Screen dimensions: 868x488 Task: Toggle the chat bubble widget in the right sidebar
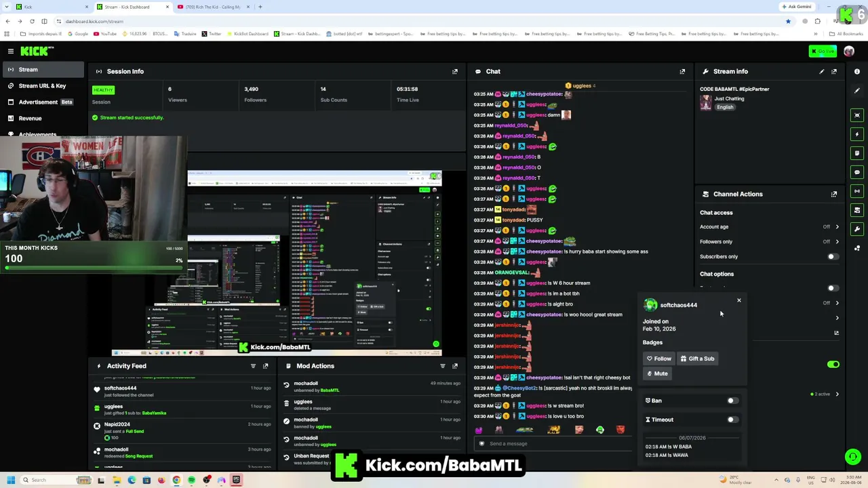857,172
